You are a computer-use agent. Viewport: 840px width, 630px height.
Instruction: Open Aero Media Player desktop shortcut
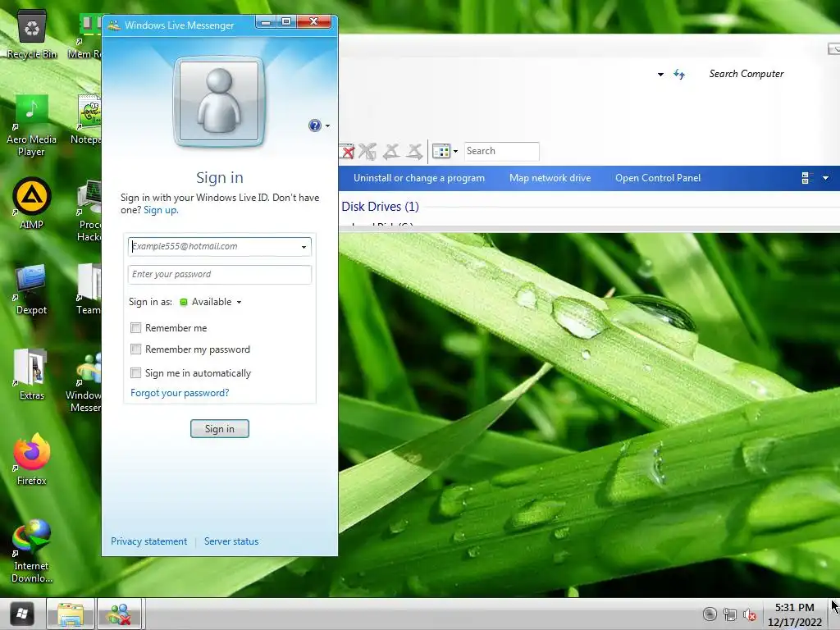32,126
